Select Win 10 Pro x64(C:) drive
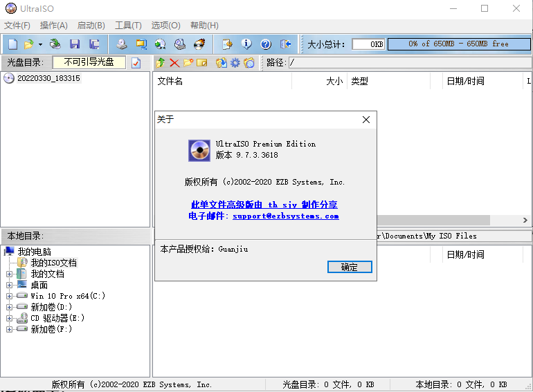The height and width of the screenshot is (392, 533). tap(68, 296)
